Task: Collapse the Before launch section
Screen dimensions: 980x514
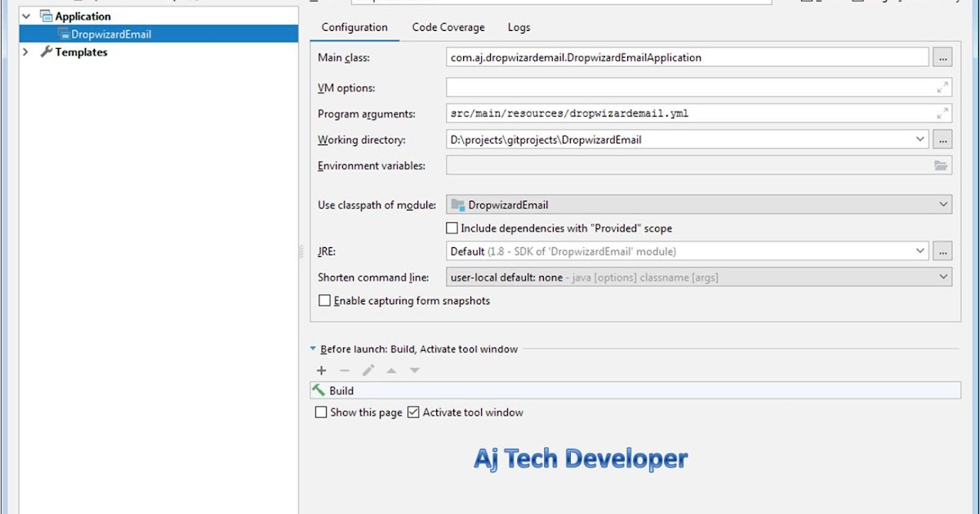Action: coord(313,348)
